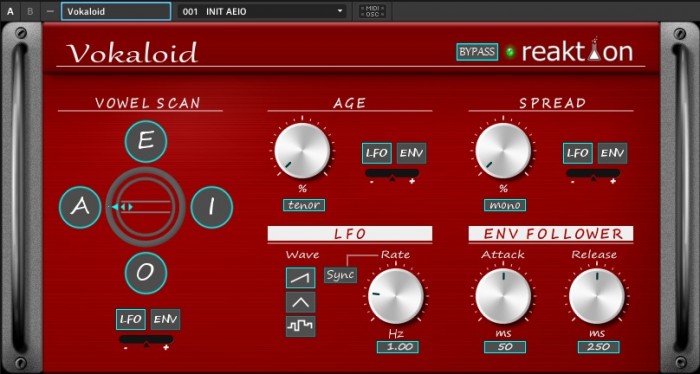Click the mono value field
This screenshot has height=374, width=700.
tap(505, 205)
